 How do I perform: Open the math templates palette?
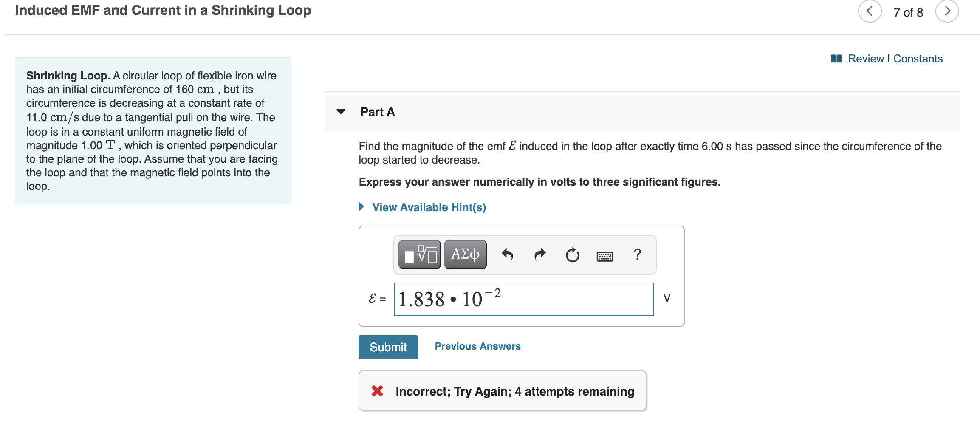coord(418,254)
